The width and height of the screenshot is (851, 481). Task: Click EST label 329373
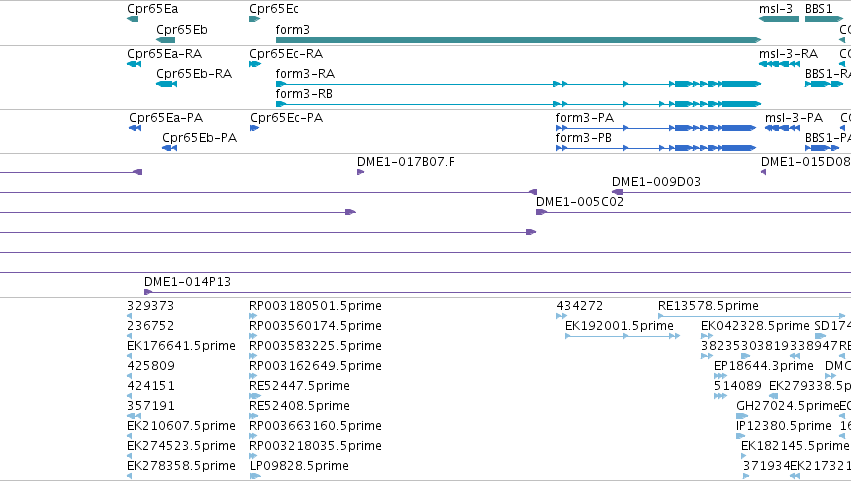[150, 306]
